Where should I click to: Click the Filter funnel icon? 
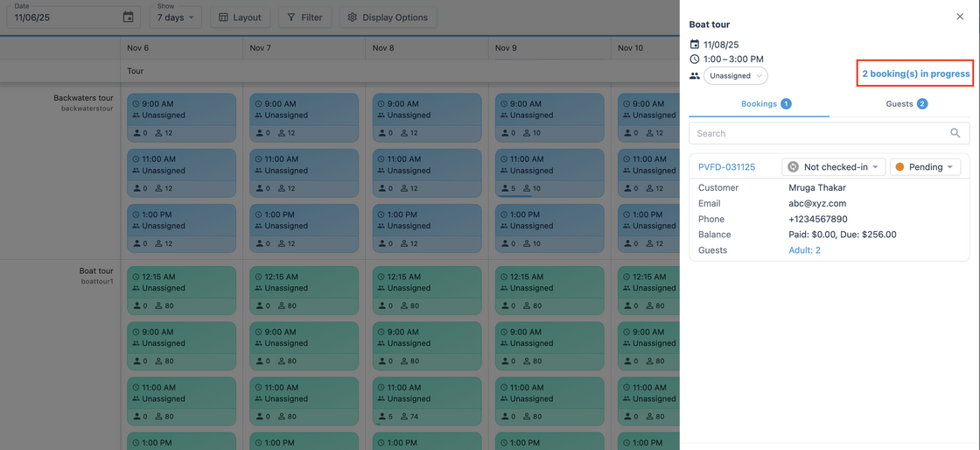click(291, 18)
